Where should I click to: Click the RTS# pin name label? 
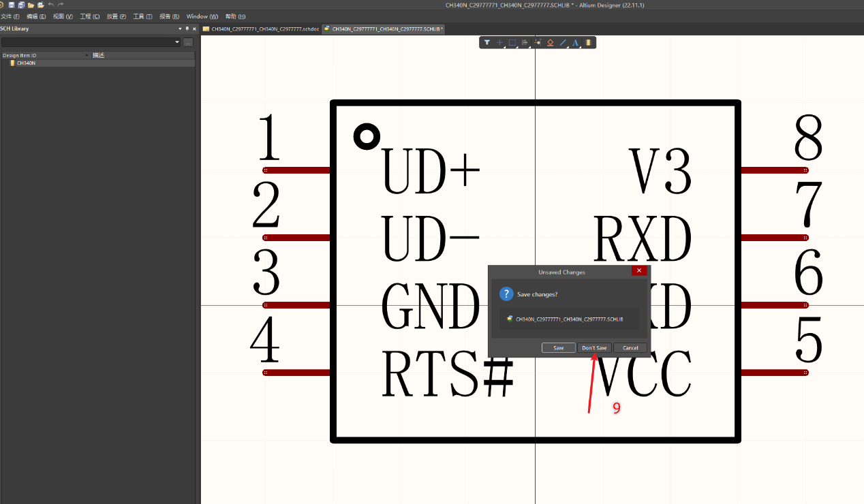point(448,373)
